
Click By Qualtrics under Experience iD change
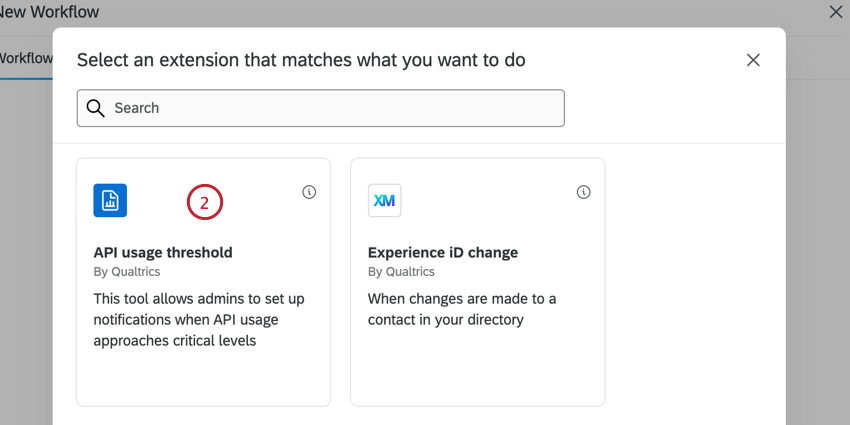401,272
